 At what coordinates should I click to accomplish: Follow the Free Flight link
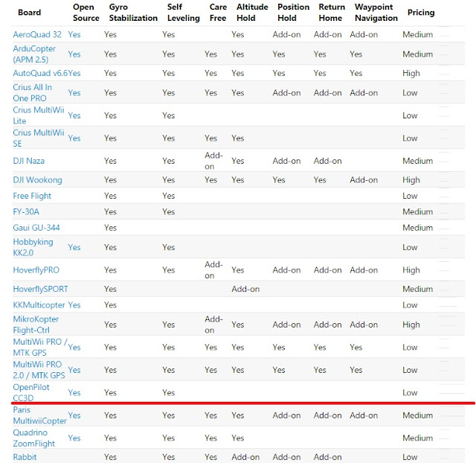pyautogui.click(x=32, y=196)
